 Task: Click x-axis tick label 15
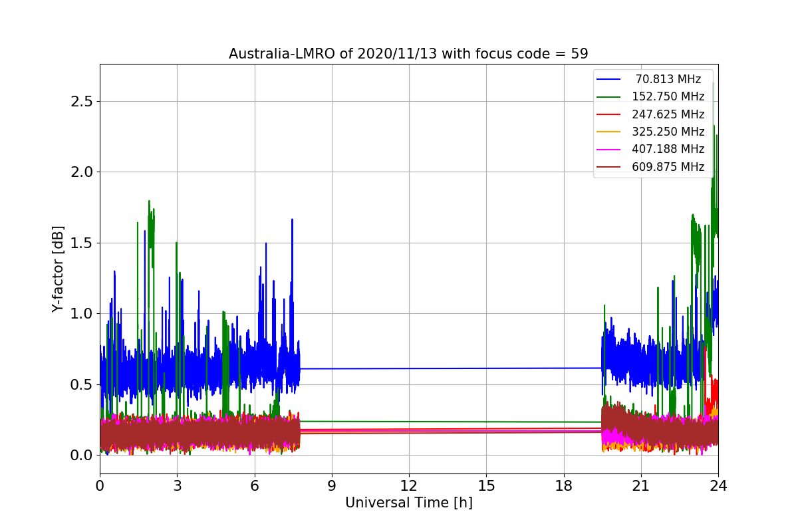point(486,485)
